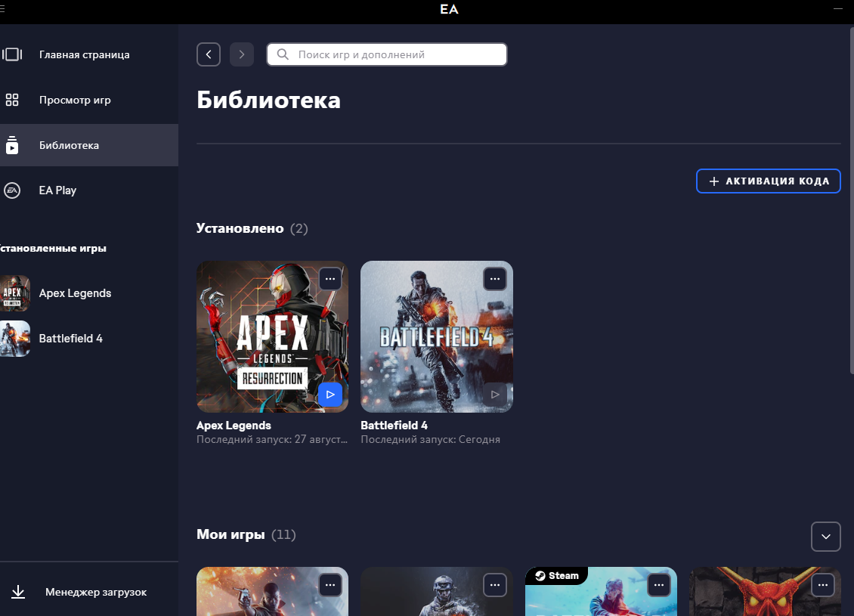Collapse the Мои игры section chevron

pos(826,537)
